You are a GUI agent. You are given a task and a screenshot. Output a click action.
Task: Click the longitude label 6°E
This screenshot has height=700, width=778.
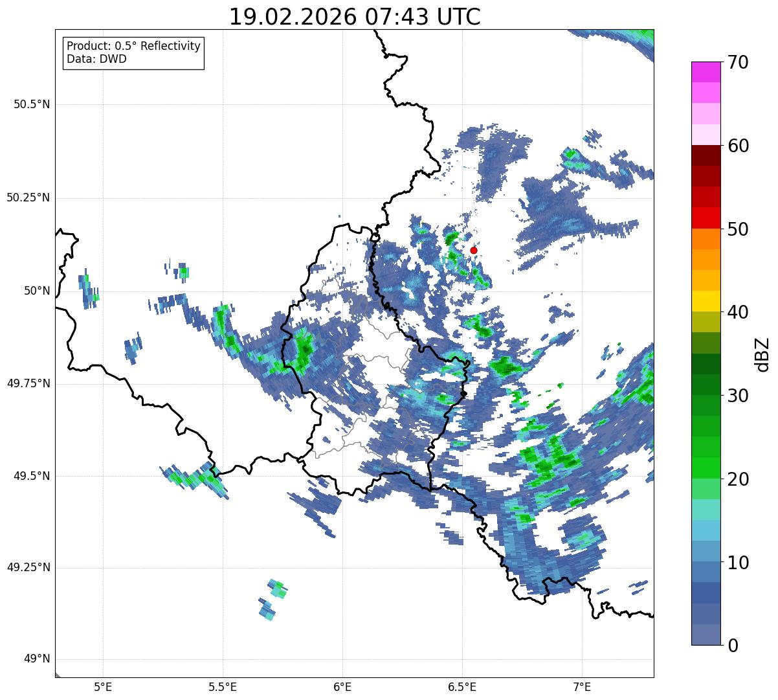[x=343, y=686]
